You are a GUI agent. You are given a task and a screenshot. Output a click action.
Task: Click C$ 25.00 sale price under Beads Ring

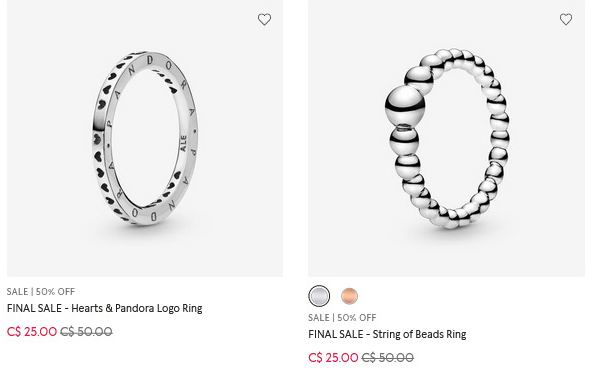coord(334,358)
